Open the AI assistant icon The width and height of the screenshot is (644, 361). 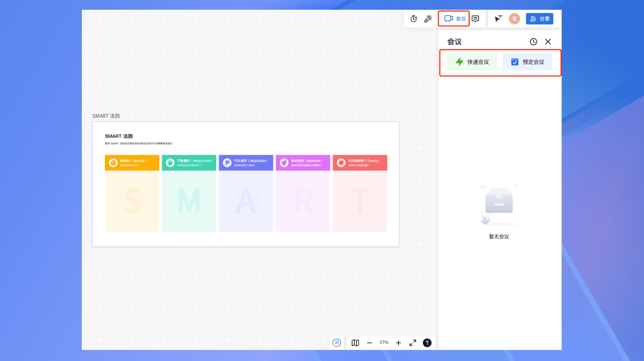[x=337, y=342]
